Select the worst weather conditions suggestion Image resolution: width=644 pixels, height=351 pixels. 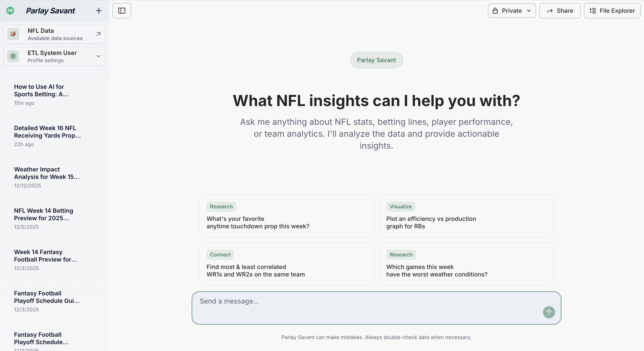[466, 264]
